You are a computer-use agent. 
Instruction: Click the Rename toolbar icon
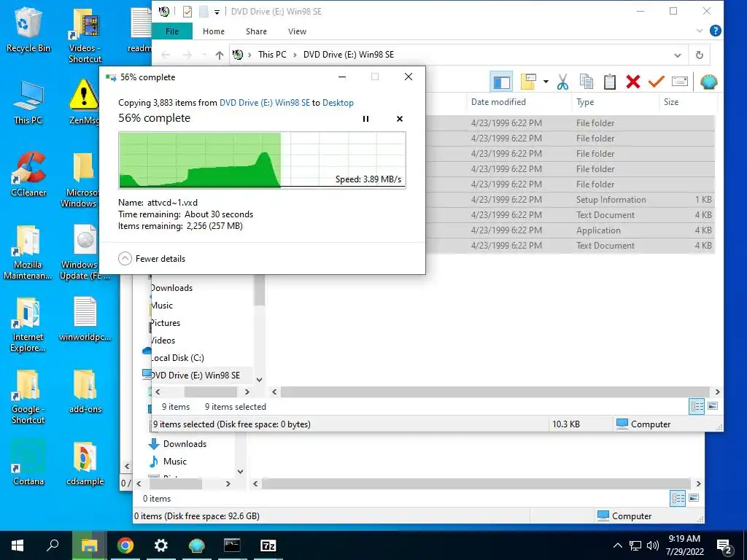pyautogui.click(x=680, y=82)
